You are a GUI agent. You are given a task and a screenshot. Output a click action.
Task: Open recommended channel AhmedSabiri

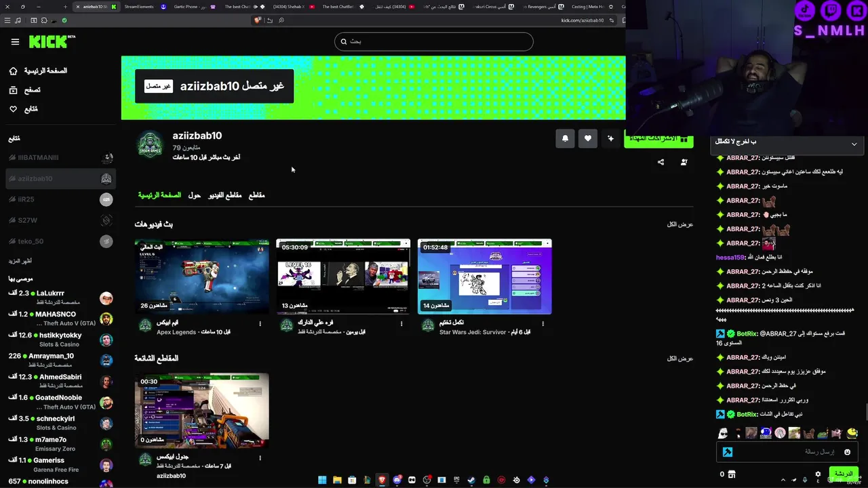(x=61, y=381)
